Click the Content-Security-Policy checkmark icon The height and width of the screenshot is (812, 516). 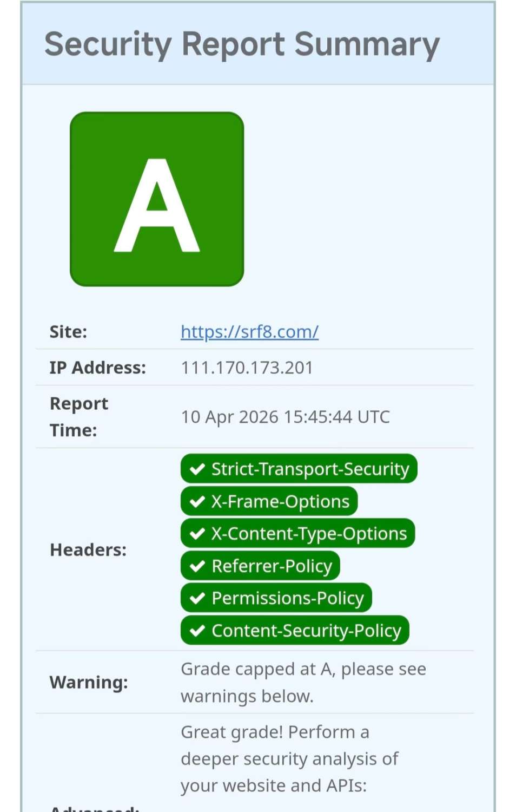[197, 630]
